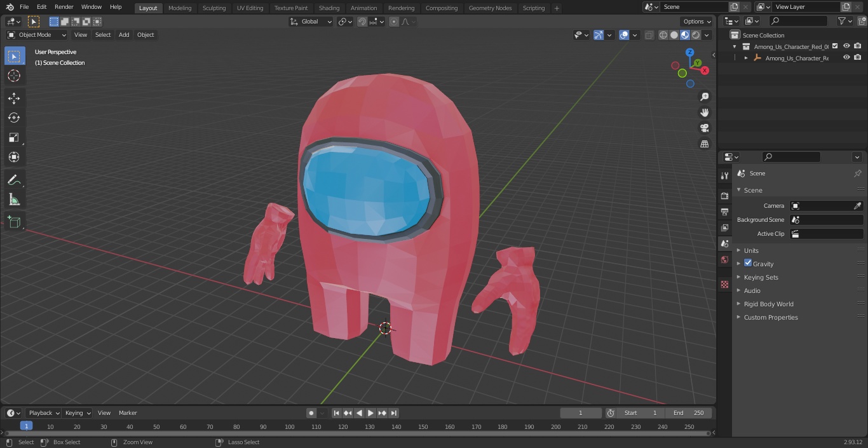The height and width of the screenshot is (448, 868).
Task: Toggle proportional editing
Action: 394,22
